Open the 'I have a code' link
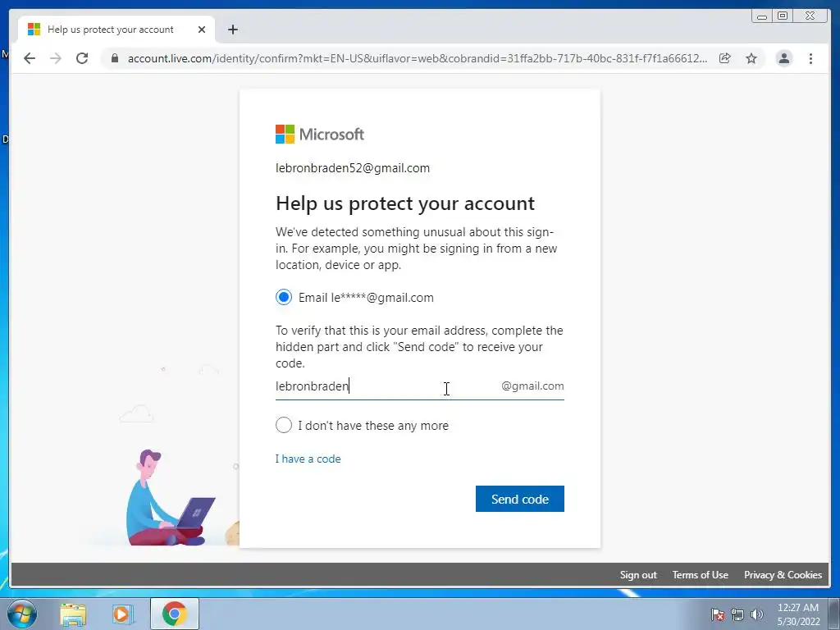Image resolution: width=840 pixels, height=630 pixels. click(308, 459)
